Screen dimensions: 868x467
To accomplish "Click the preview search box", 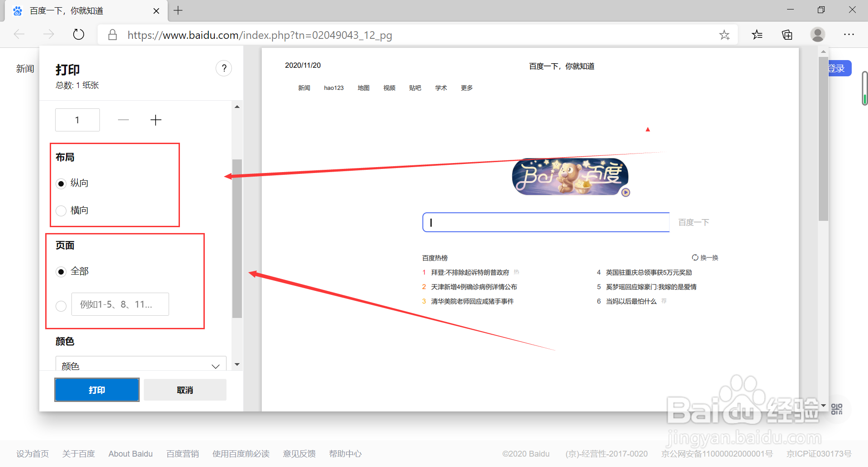I will click(x=546, y=222).
